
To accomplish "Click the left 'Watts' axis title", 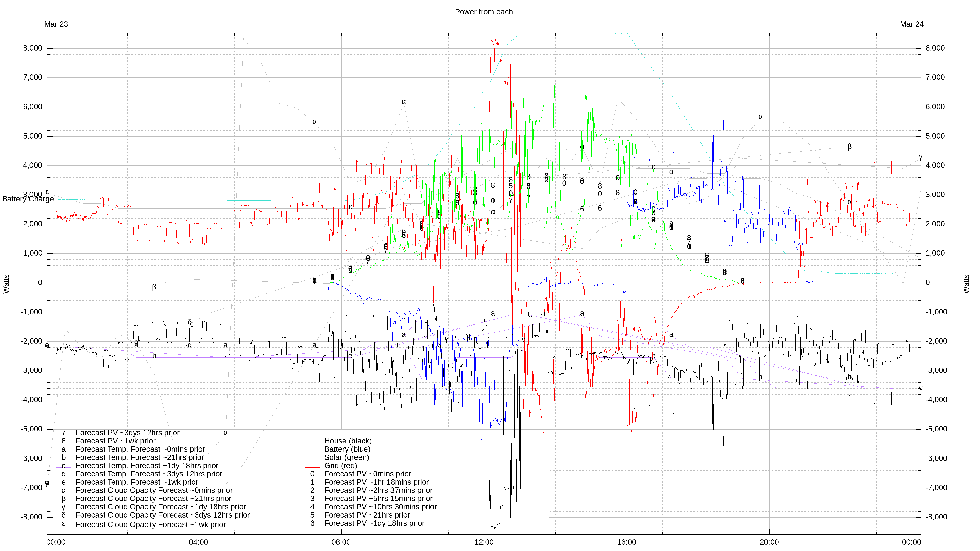I will tap(7, 284).
